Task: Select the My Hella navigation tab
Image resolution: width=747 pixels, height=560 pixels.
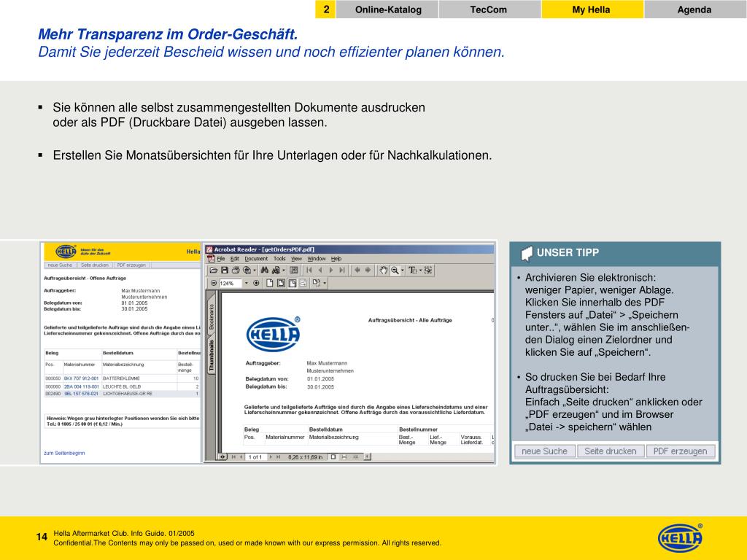Action: click(591, 9)
